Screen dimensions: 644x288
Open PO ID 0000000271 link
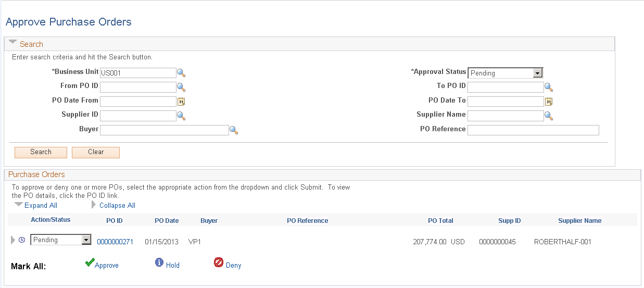[x=115, y=242]
